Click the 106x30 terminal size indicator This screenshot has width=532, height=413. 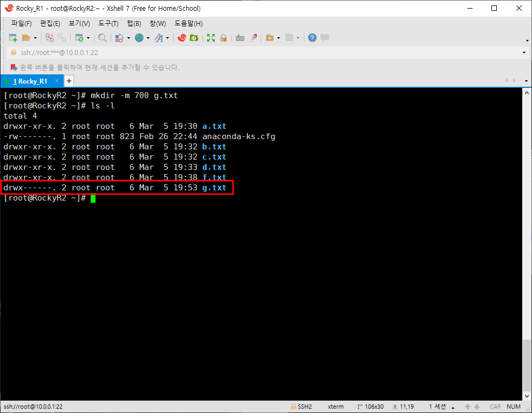pyautogui.click(x=371, y=407)
